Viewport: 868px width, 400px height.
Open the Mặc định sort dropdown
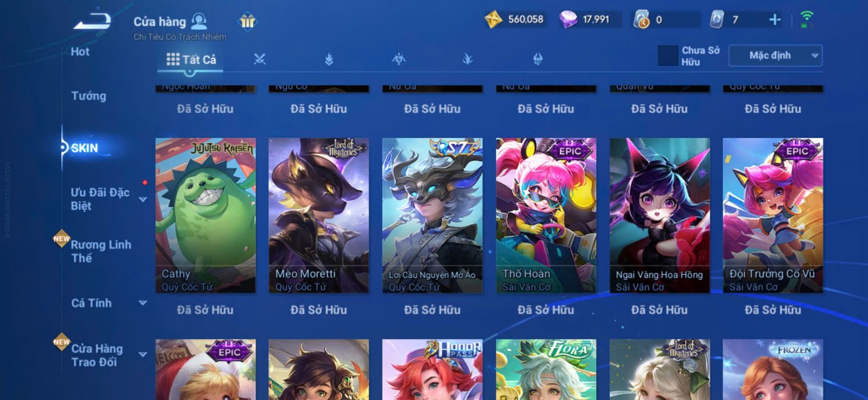[x=776, y=56]
